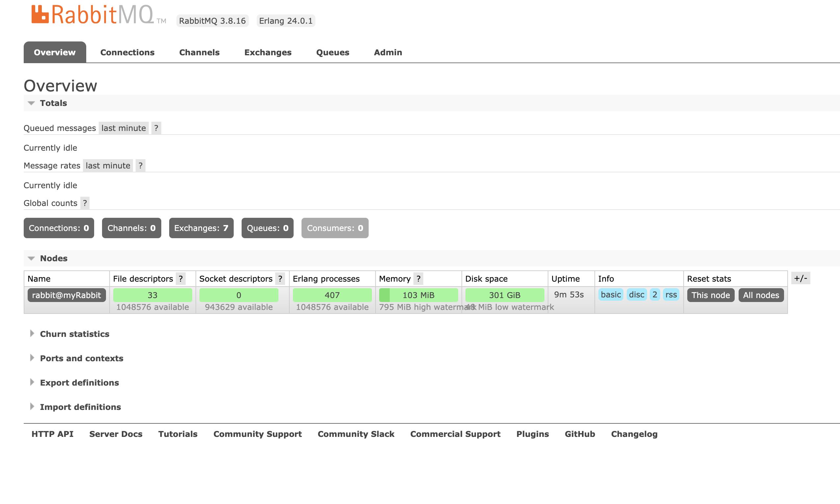840x504 pixels.
Task: Open help icon next to Message rates
Action: pyautogui.click(x=140, y=165)
